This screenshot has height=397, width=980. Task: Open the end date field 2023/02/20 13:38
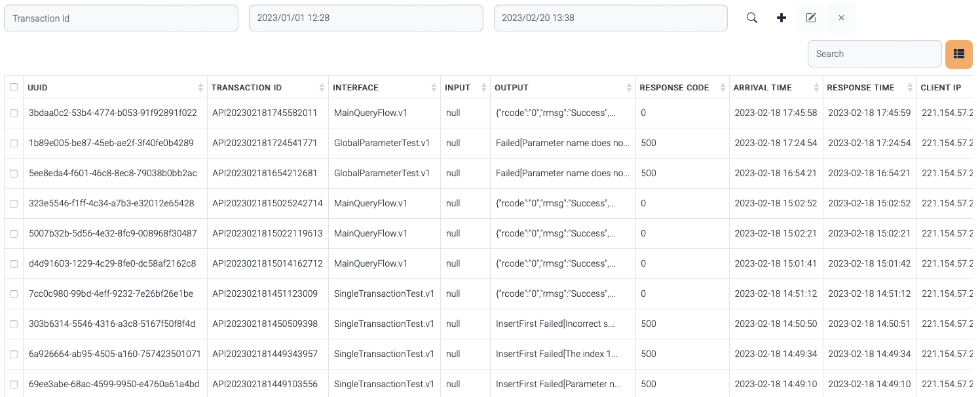click(611, 18)
